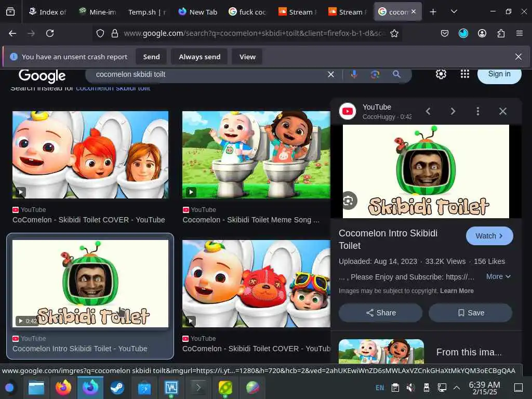Open the blue extension icon in the toolbar
Screen dimensions: 532x399
[x=463, y=33]
